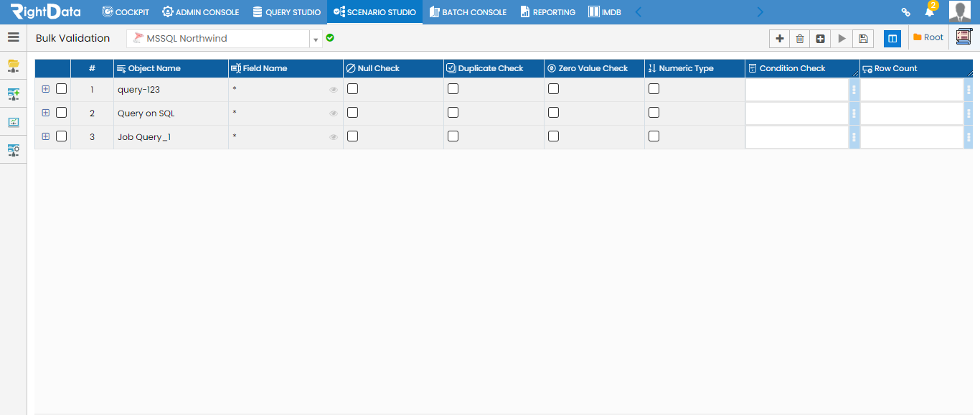Click the Query on SQL object name
Image resolution: width=980 pixels, height=415 pixels.
click(x=146, y=113)
